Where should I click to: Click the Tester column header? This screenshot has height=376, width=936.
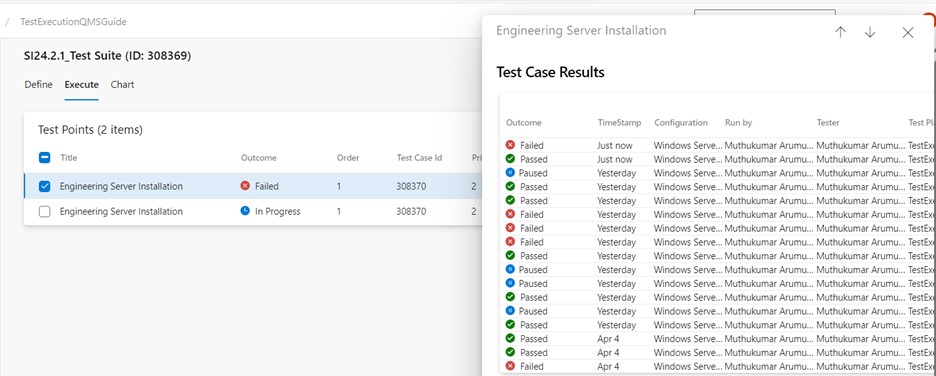828,123
